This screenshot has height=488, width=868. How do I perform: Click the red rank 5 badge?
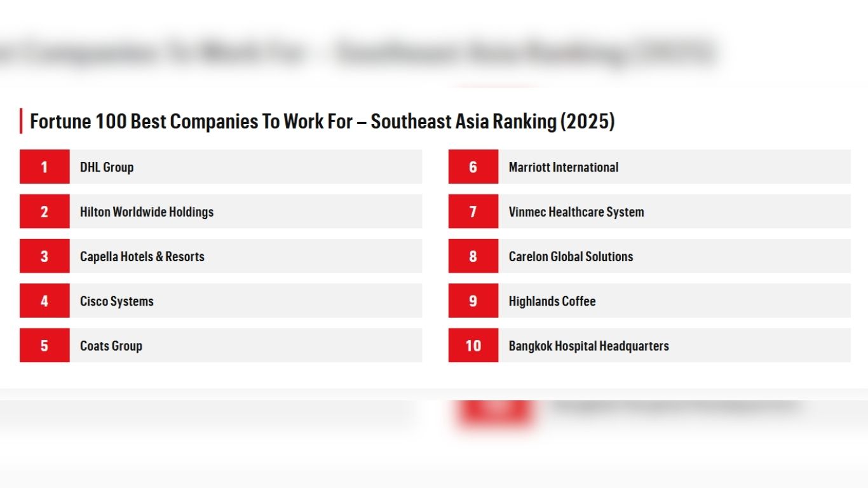point(44,346)
